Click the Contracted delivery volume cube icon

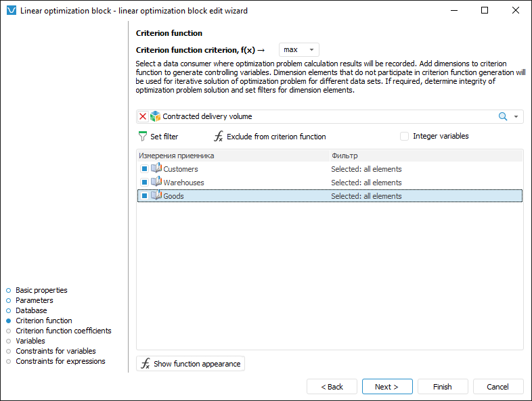(x=156, y=116)
